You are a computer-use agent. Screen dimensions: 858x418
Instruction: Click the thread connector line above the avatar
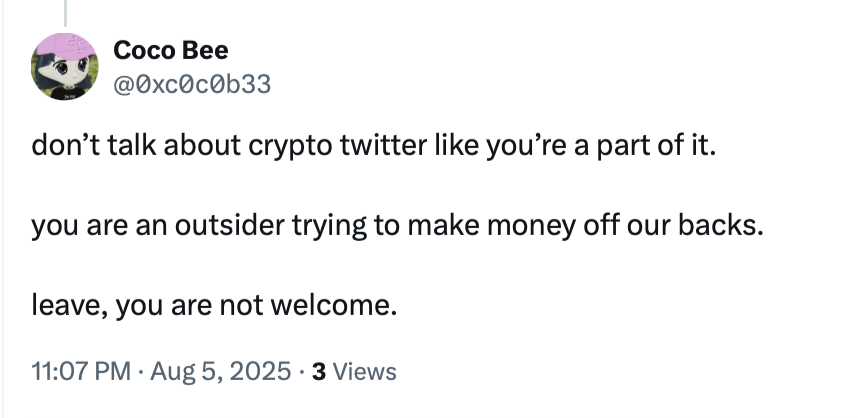65,13
